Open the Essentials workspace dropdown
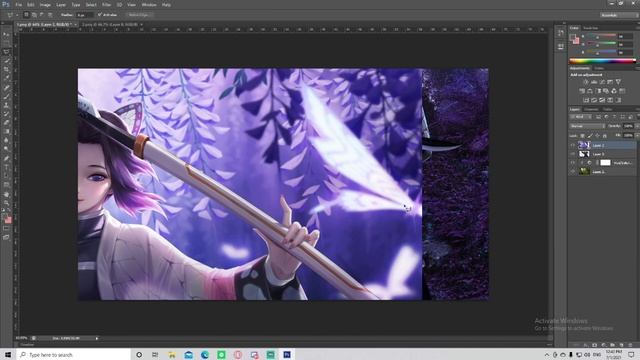640x360 pixels. [618, 15]
